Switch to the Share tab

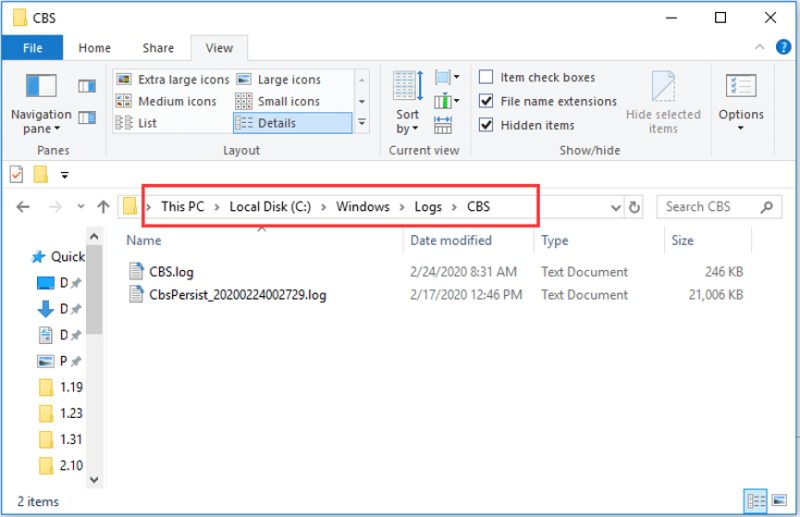point(158,48)
